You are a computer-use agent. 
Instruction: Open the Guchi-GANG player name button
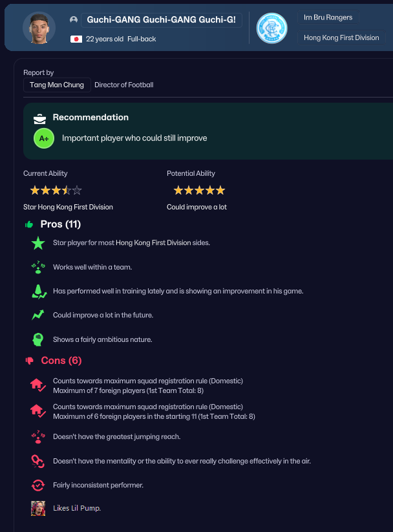click(x=162, y=20)
